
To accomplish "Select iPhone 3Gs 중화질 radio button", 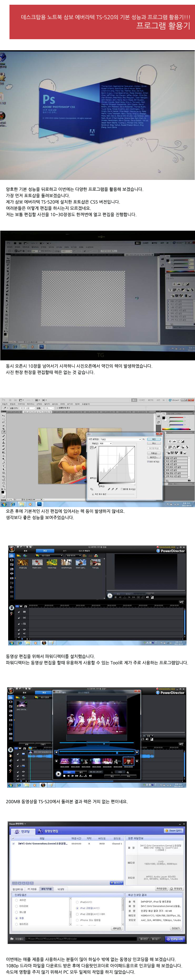I will coord(77,920).
